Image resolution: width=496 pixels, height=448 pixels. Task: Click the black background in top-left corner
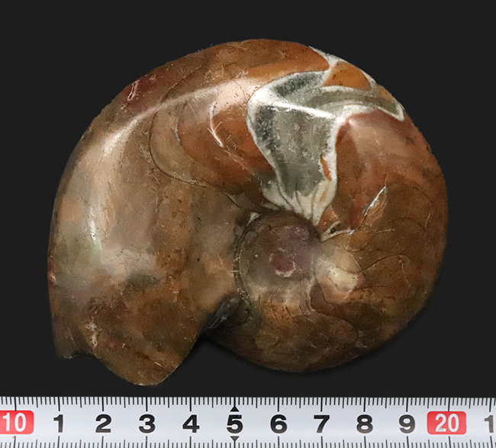click(31, 31)
